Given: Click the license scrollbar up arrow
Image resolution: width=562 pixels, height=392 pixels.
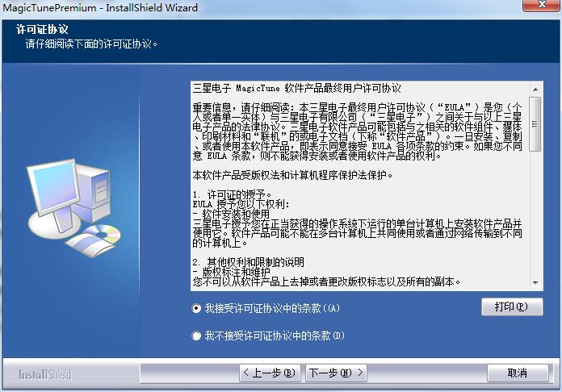Looking at the screenshot, I should pos(536,86).
